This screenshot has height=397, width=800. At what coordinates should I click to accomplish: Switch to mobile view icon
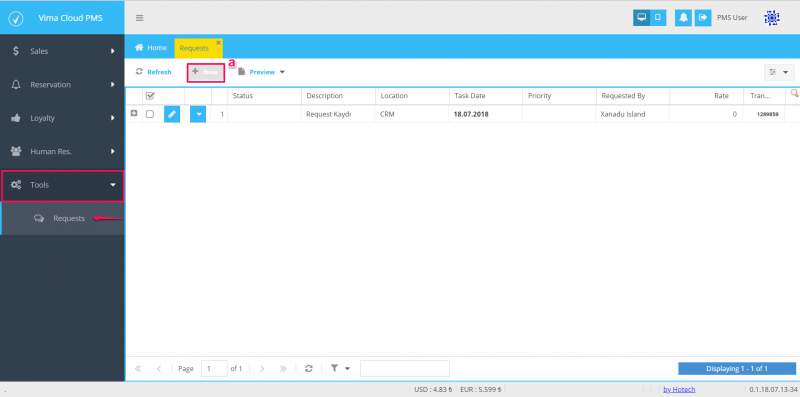click(658, 18)
